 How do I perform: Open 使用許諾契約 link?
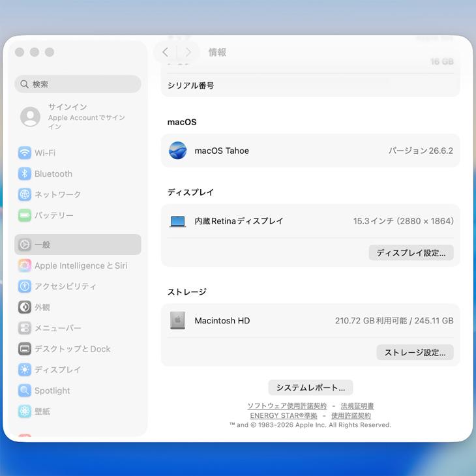tap(351, 415)
